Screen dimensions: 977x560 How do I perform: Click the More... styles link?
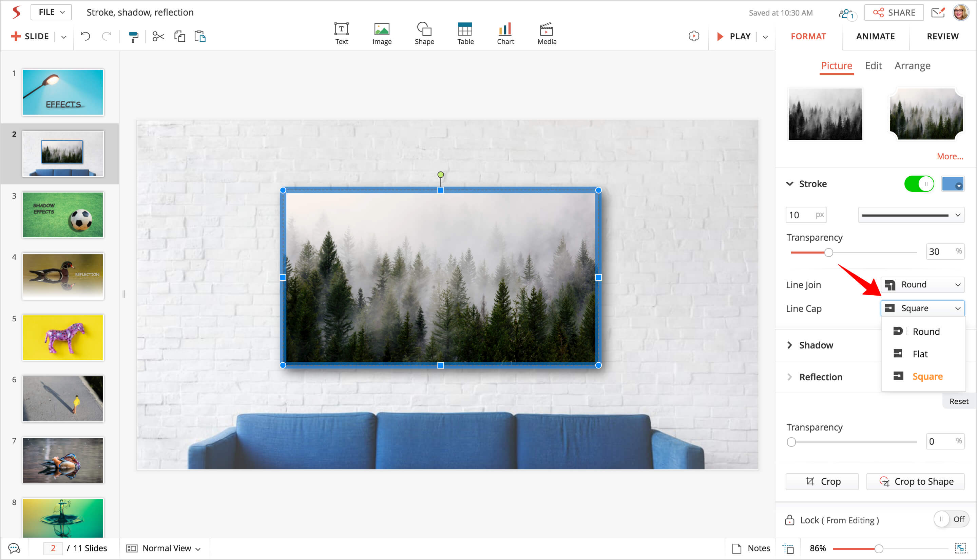(x=950, y=156)
